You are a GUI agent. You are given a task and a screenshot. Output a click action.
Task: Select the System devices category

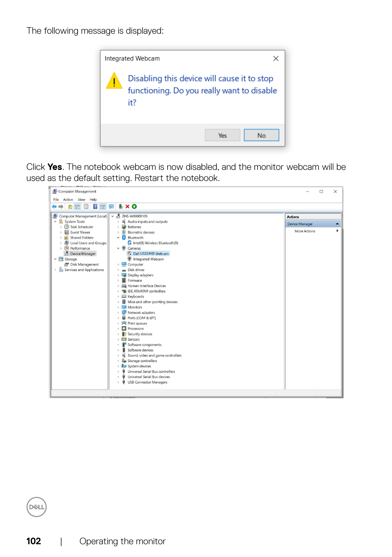[x=139, y=366]
